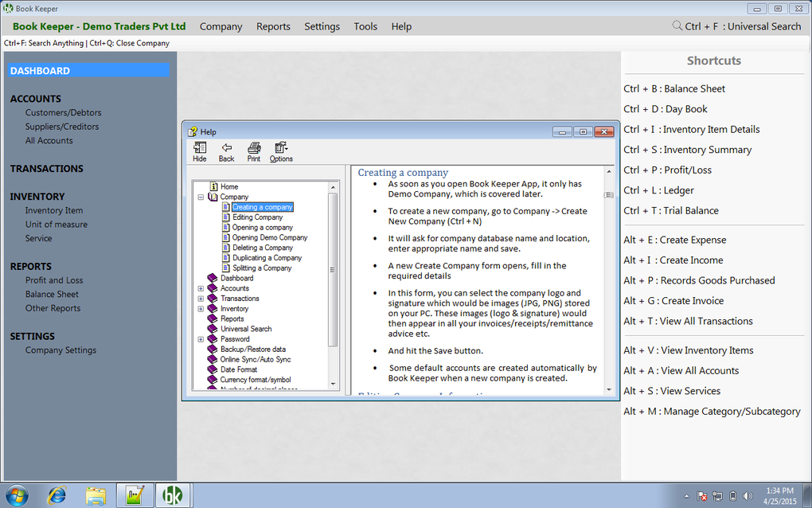Click the Editing Company page icon
The width and height of the screenshot is (812, 508).
pyautogui.click(x=226, y=217)
